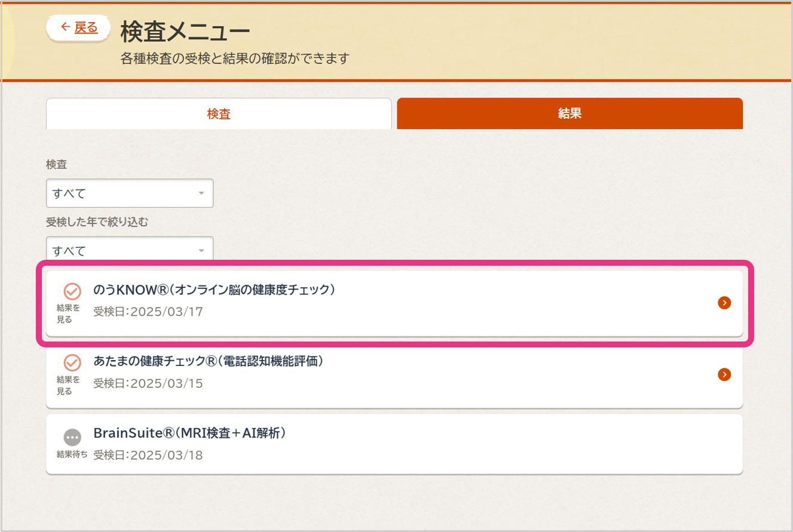Viewport: 793px width, 532px height.
Task: Select the BrainSuite® MRI検査 entry title
Action: (x=190, y=433)
